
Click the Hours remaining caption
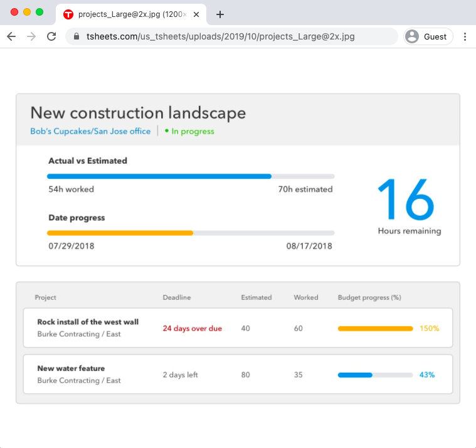tap(410, 231)
